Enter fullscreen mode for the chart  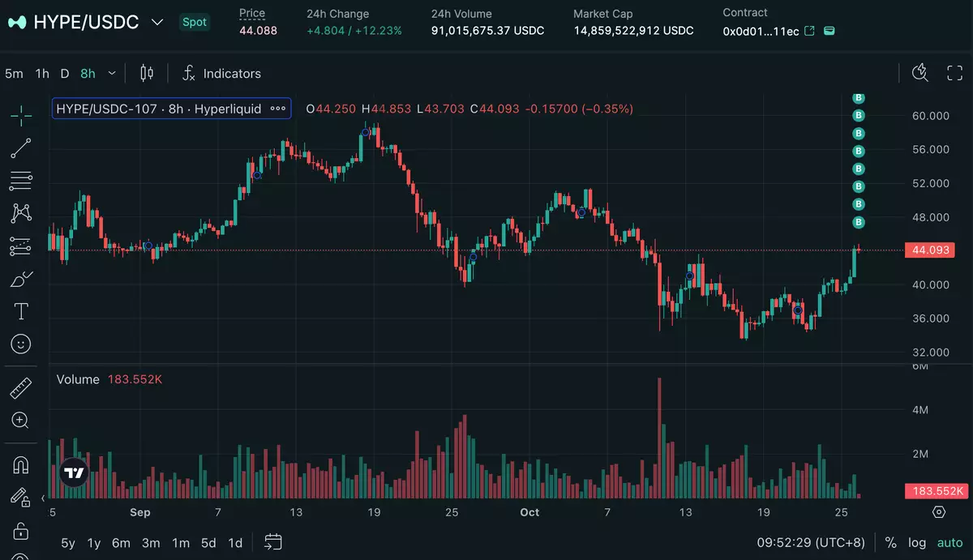pos(955,74)
